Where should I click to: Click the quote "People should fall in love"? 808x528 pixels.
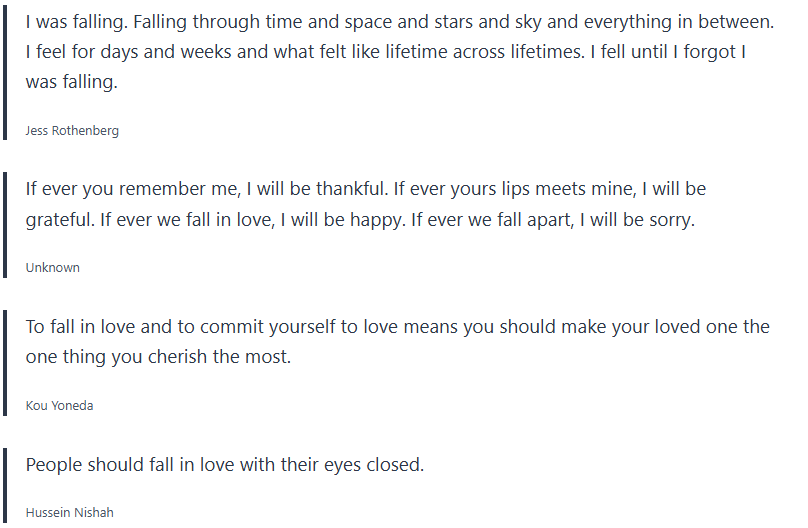[225, 465]
